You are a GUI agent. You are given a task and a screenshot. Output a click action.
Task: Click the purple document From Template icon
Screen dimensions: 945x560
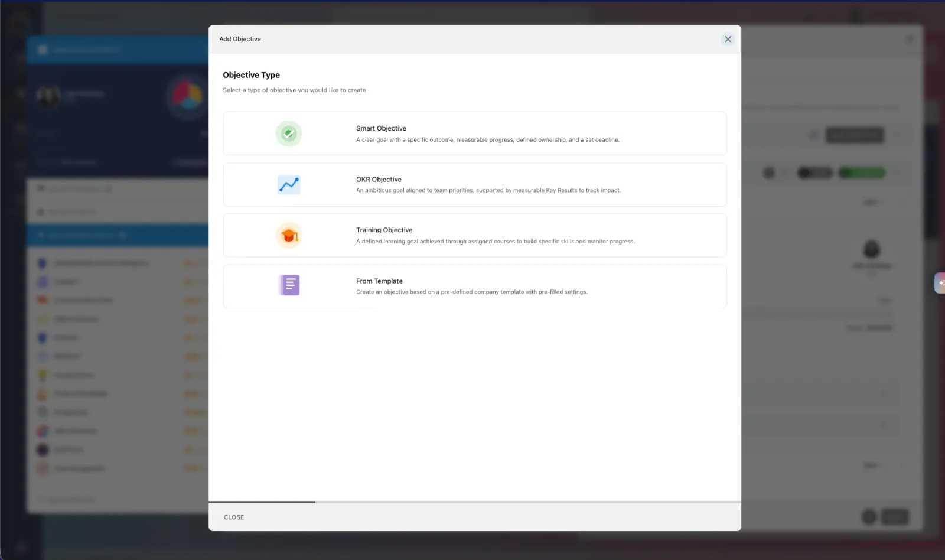coord(289,285)
